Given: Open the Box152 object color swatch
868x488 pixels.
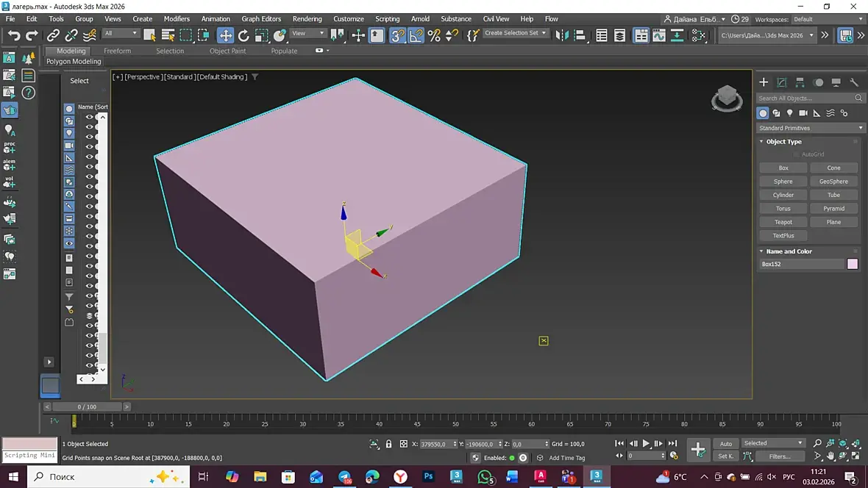Looking at the screenshot, I should [853, 264].
